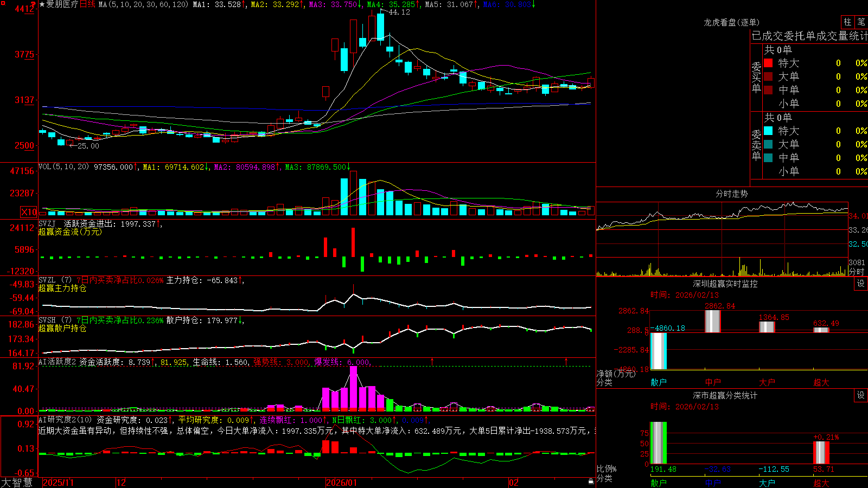Screen dimensions: 868x488
Task: Click the X10 volume scale marker
Action: (x=29, y=212)
